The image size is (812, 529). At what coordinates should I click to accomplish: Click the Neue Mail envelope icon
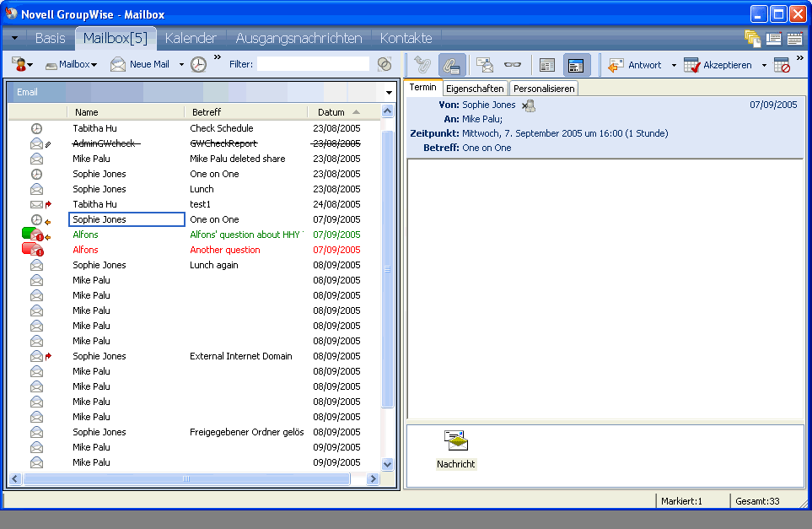[118, 65]
